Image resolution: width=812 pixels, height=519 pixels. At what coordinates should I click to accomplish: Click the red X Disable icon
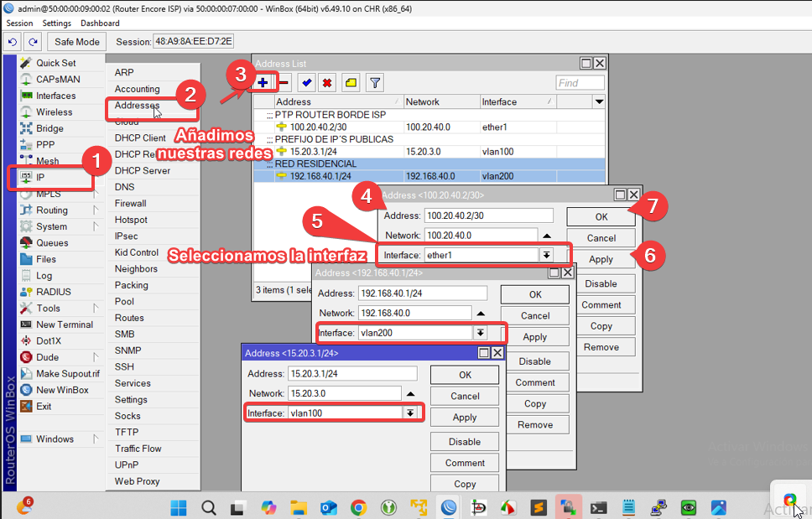pos(327,83)
